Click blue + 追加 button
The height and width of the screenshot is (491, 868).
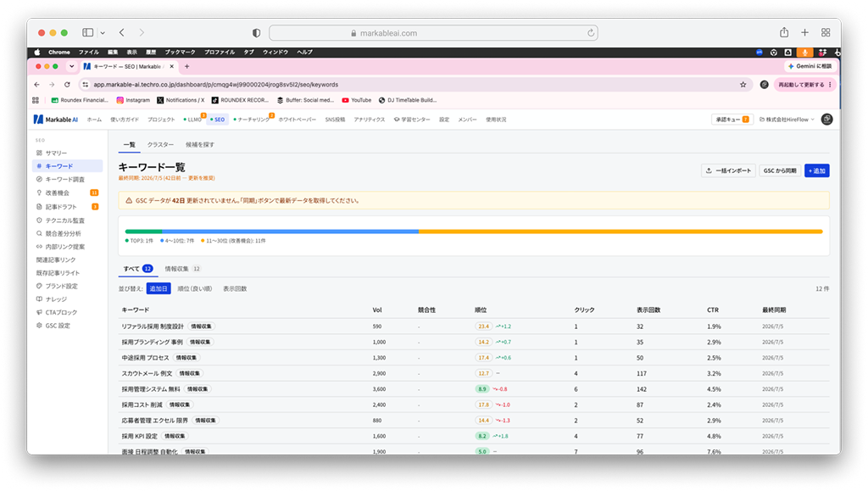816,170
